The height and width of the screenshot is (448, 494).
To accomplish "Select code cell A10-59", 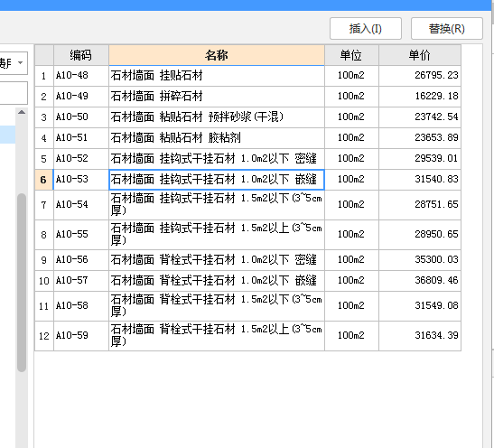I will [81, 336].
